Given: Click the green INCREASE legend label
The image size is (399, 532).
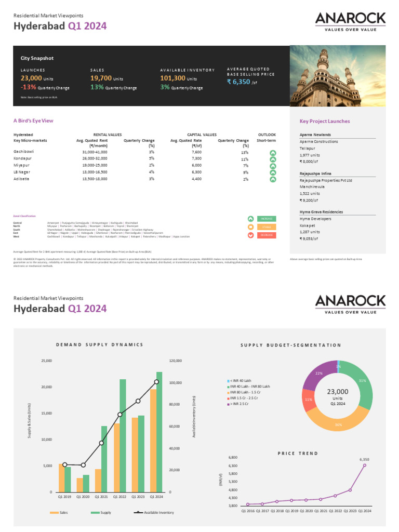Looking at the screenshot, I should tap(267, 219).
